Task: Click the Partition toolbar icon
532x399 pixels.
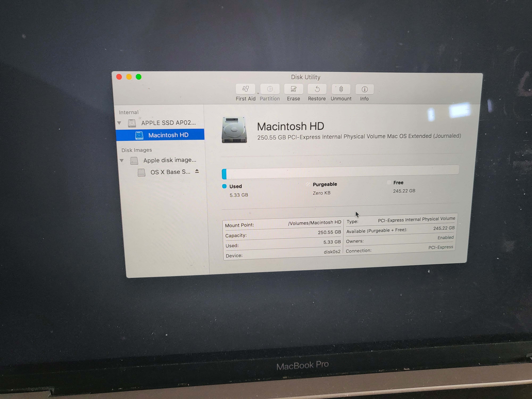Action: pyautogui.click(x=270, y=89)
